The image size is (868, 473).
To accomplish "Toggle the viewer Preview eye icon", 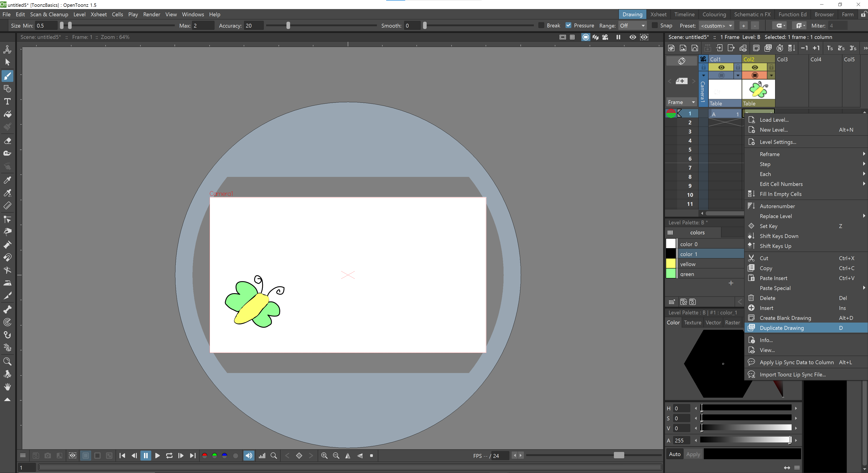I will point(633,37).
